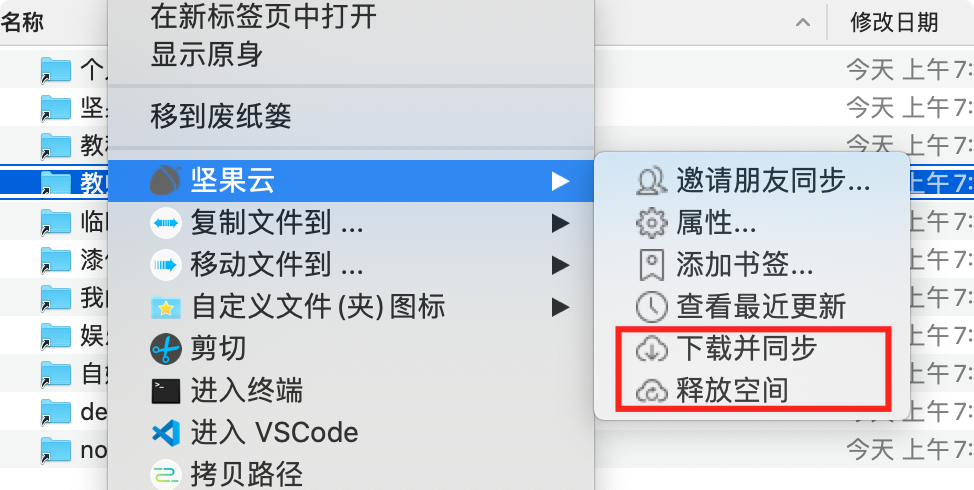Expand the 复制文件到 submenu arrow

[560, 223]
